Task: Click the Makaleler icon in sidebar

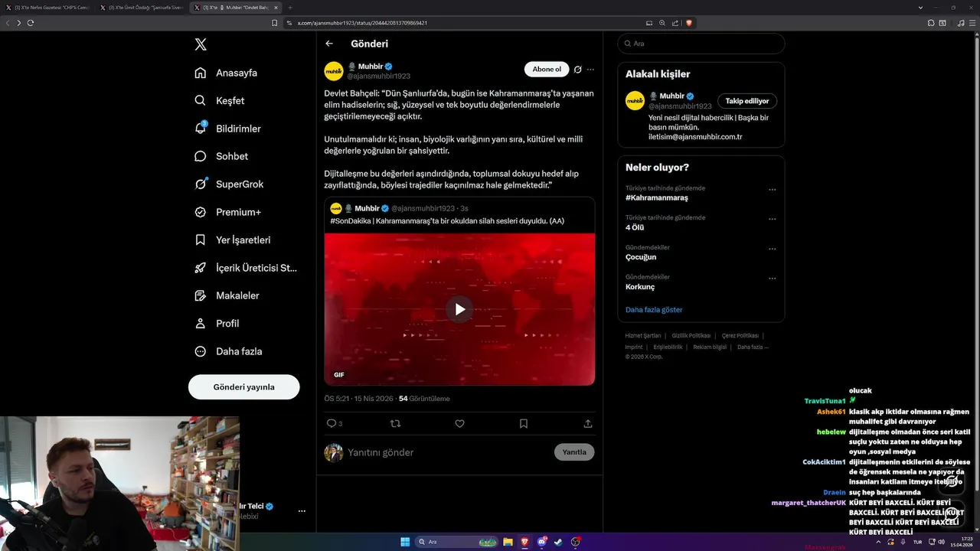Action: [201, 295]
